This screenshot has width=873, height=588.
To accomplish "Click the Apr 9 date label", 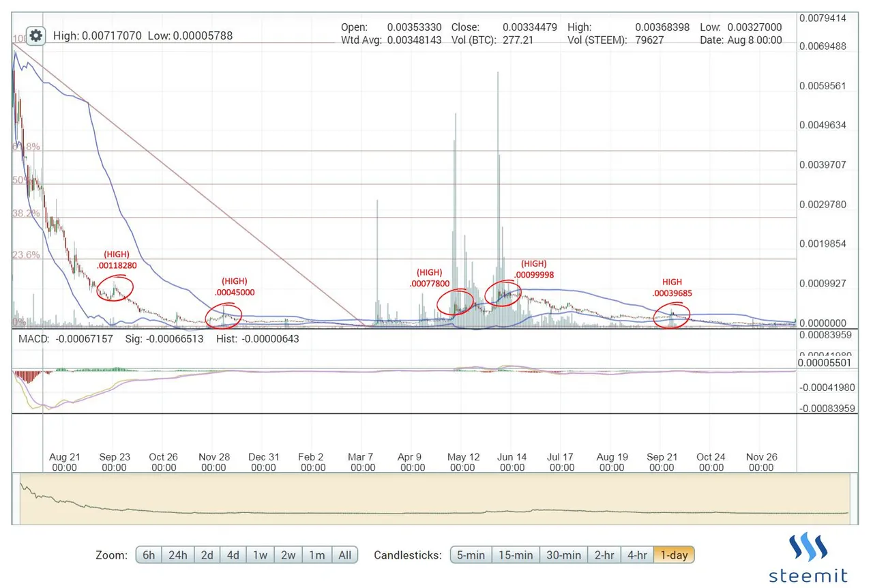I will coord(413,462).
